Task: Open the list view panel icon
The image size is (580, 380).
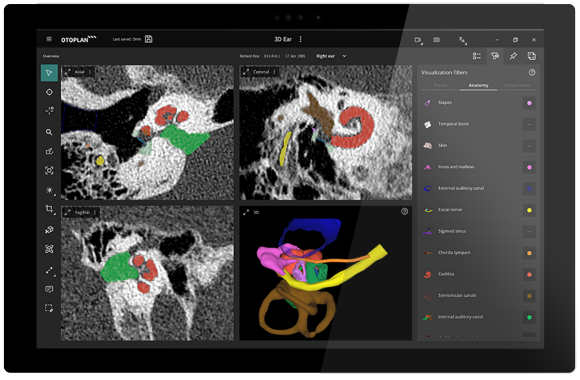Action: (x=476, y=56)
